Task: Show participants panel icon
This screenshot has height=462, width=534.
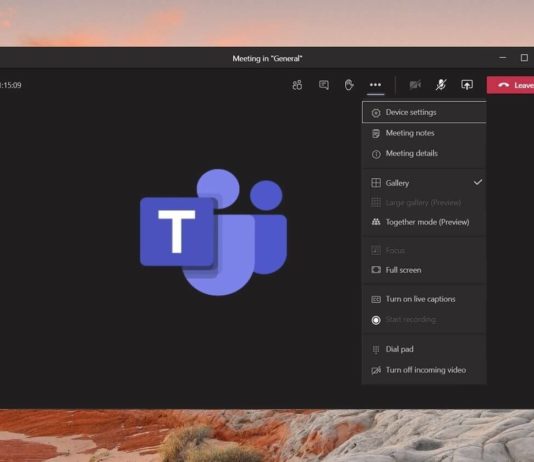Action: [297, 85]
